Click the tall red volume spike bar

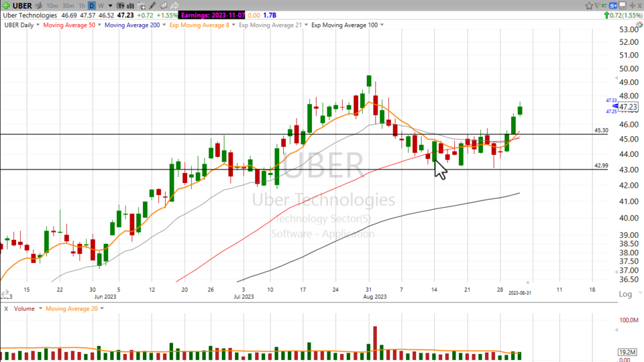(x=375, y=343)
